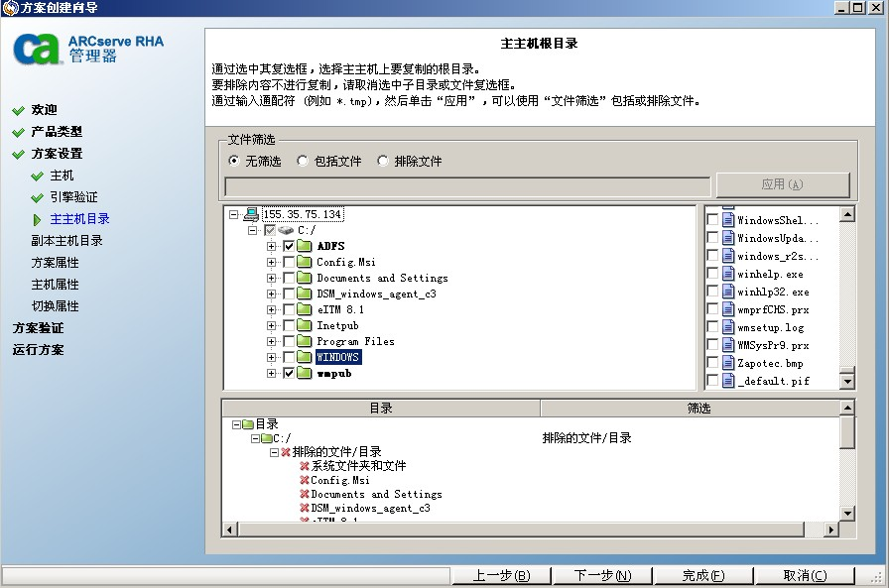889x588 pixels.
Task: Collapse the 155.35.75.134 host node
Action: [x=233, y=214]
